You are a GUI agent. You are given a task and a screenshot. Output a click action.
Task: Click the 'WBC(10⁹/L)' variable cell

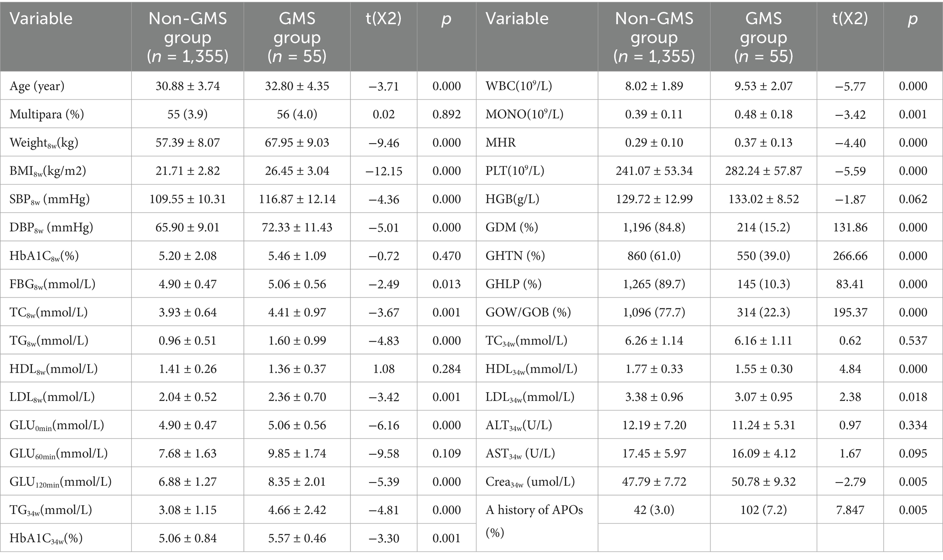point(519,86)
